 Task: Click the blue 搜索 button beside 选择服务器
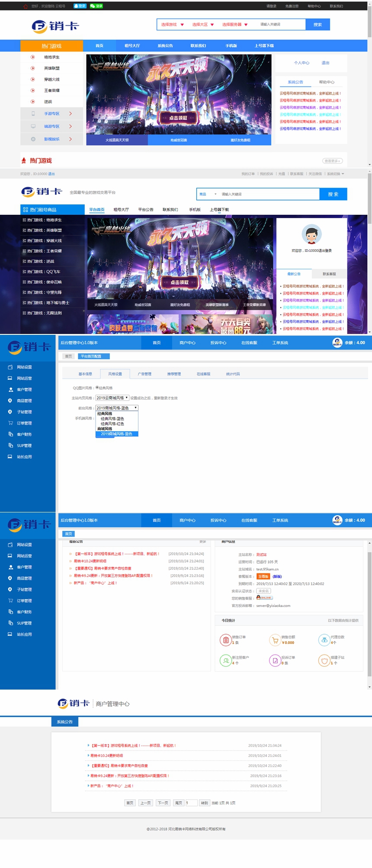click(x=317, y=25)
